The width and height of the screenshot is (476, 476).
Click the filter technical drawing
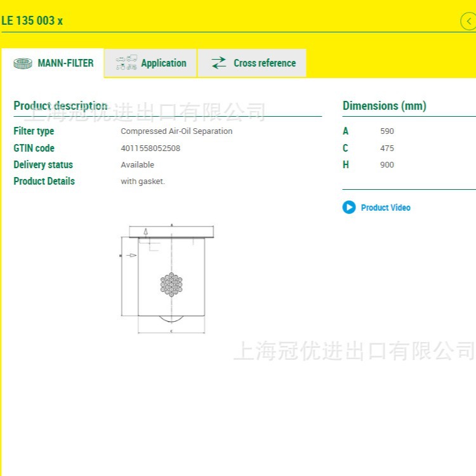(x=167, y=279)
